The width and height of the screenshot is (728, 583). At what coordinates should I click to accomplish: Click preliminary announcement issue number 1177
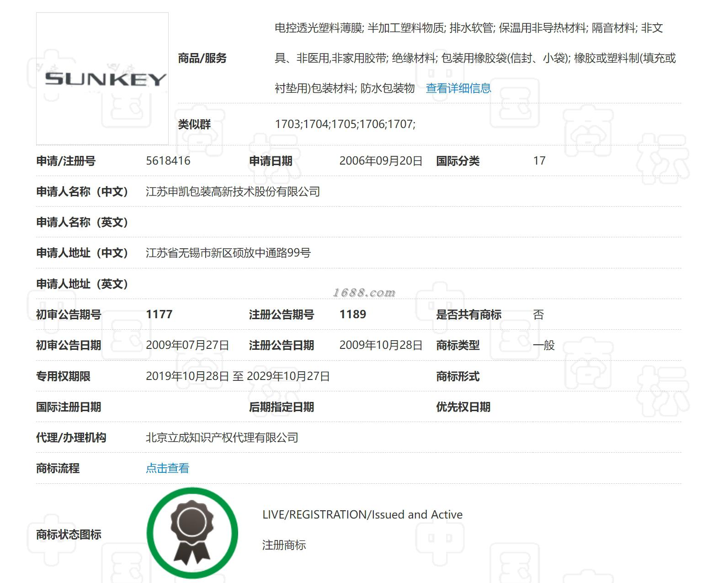[159, 315]
